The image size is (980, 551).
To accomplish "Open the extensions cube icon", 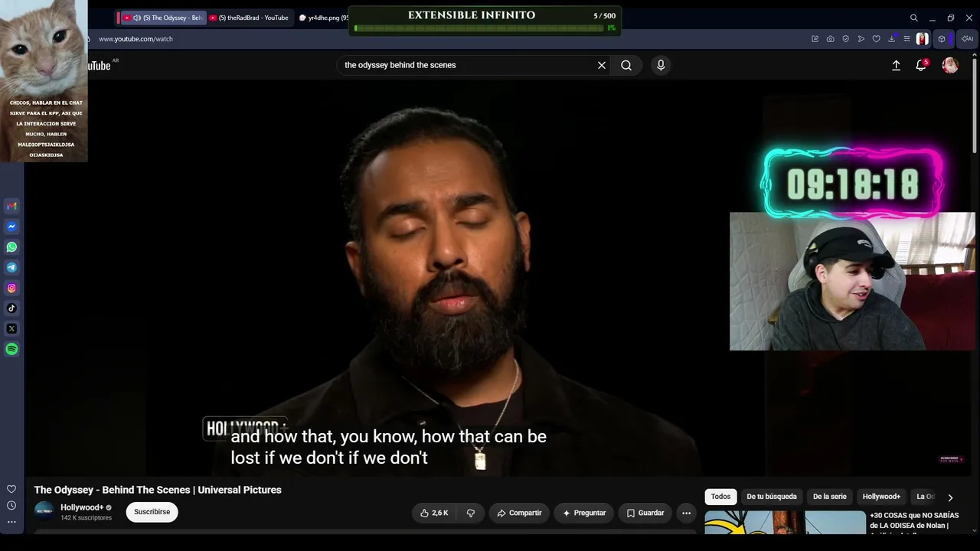I will [x=942, y=39].
